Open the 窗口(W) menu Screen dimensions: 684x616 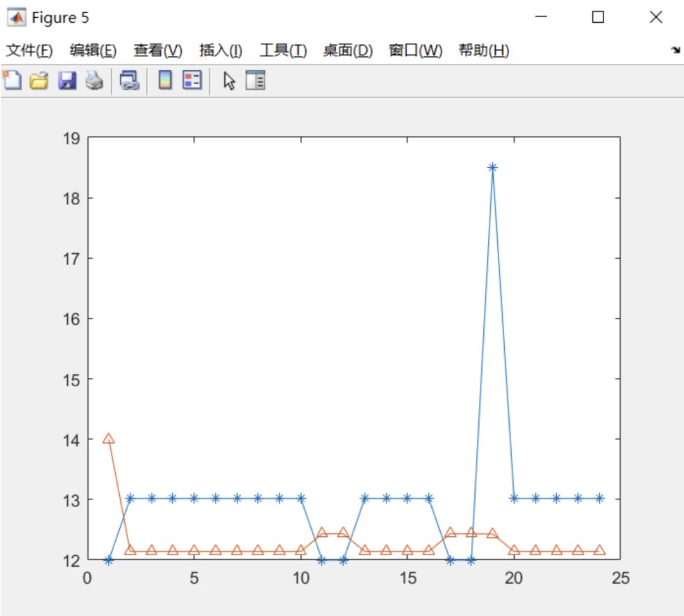click(415, 50)
